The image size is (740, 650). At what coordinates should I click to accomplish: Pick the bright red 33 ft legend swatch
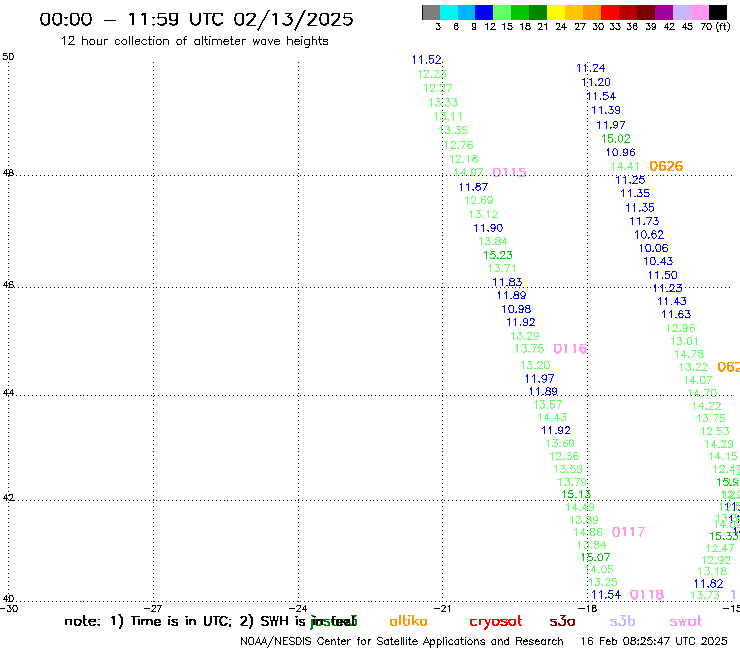(x=610, y=12)
